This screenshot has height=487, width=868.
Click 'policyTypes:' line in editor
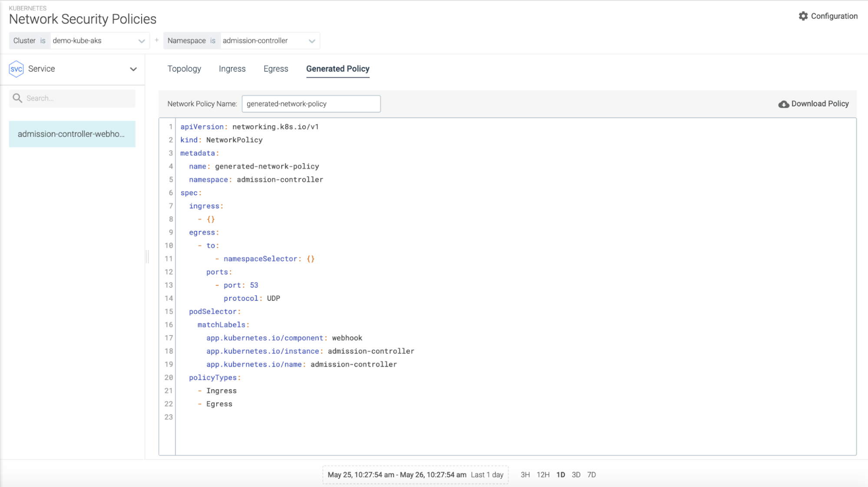(x=215, y=377)
